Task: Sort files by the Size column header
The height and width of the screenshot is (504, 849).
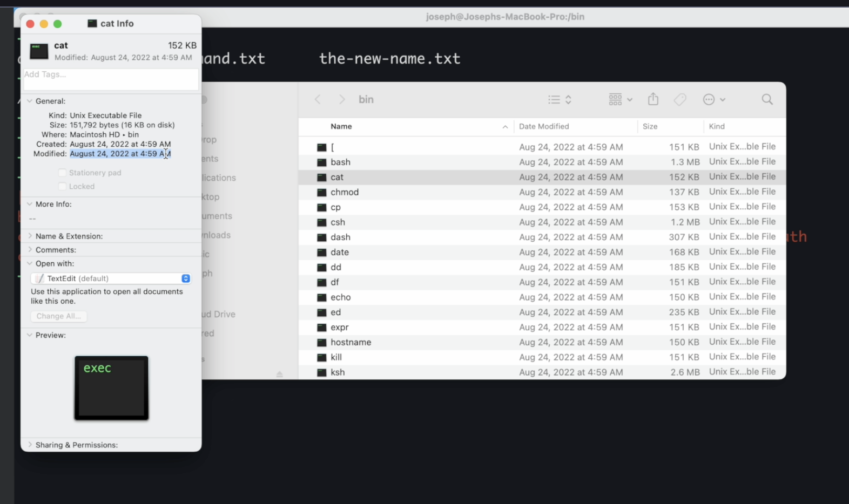Action: click(650, 126)
